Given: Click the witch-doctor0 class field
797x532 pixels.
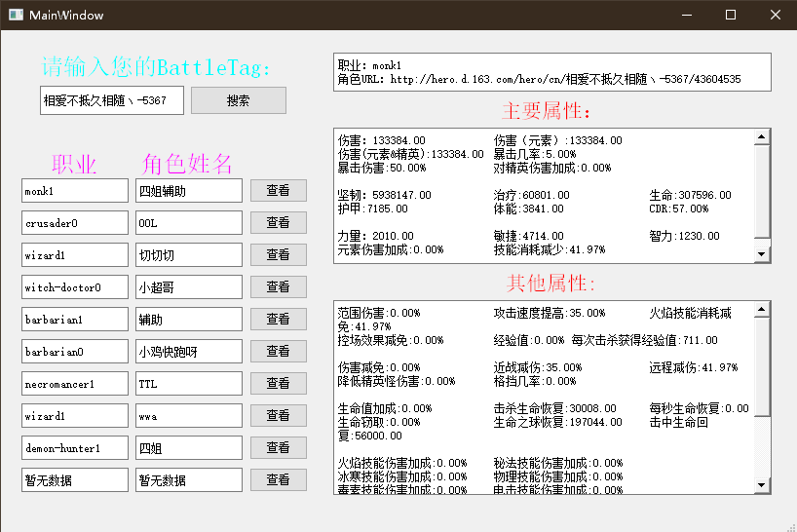Looking at the screenshot, I should coord(75,287).
